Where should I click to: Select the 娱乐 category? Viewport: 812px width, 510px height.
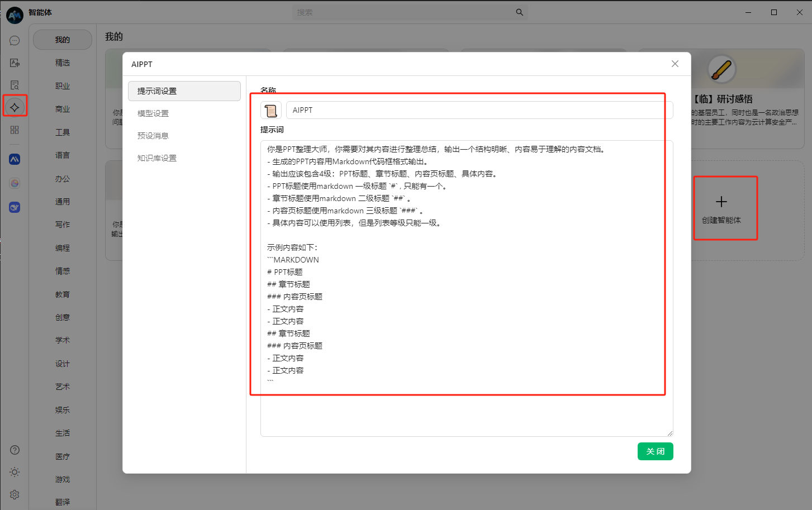coord(63,410)
